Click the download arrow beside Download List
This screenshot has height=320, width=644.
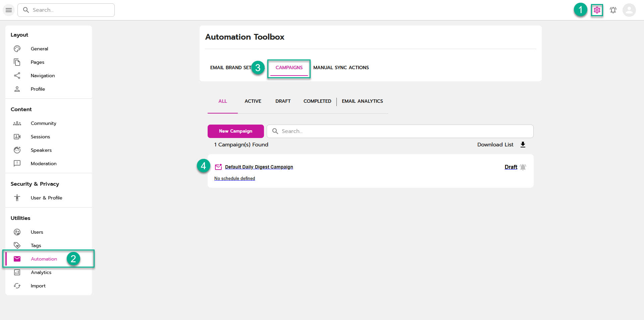pos(523,145)
